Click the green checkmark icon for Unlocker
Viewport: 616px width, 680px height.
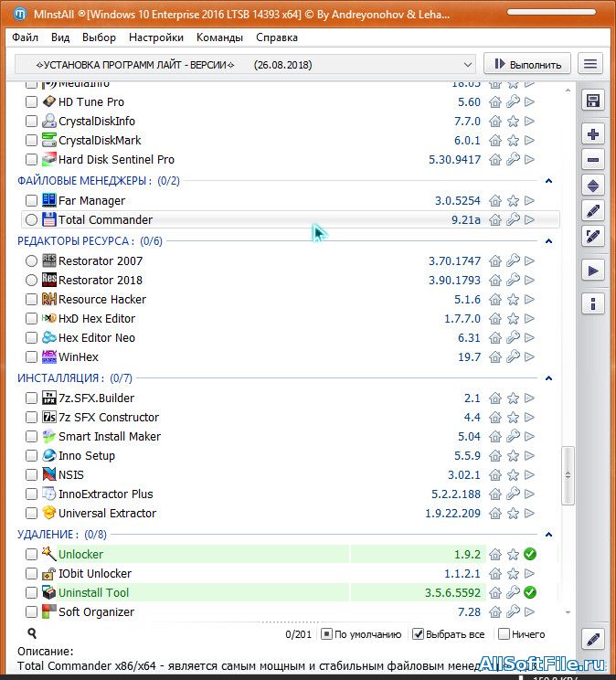click(530, 554)
